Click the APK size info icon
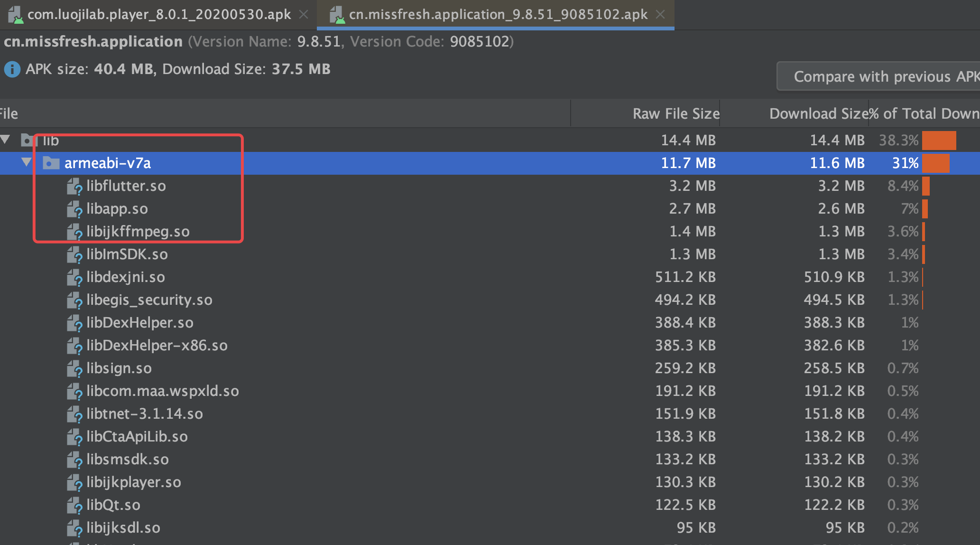This screenshot has width=980, height=545. tap(12, 69)
